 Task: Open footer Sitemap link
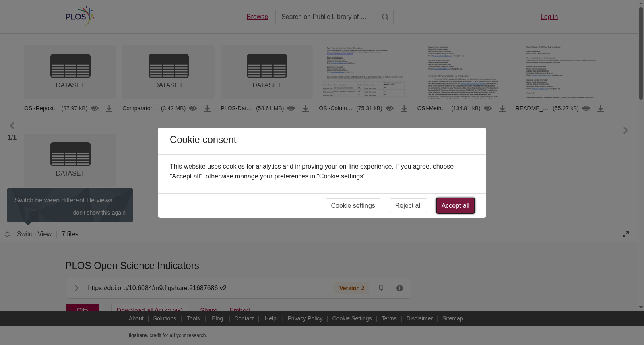453,318
